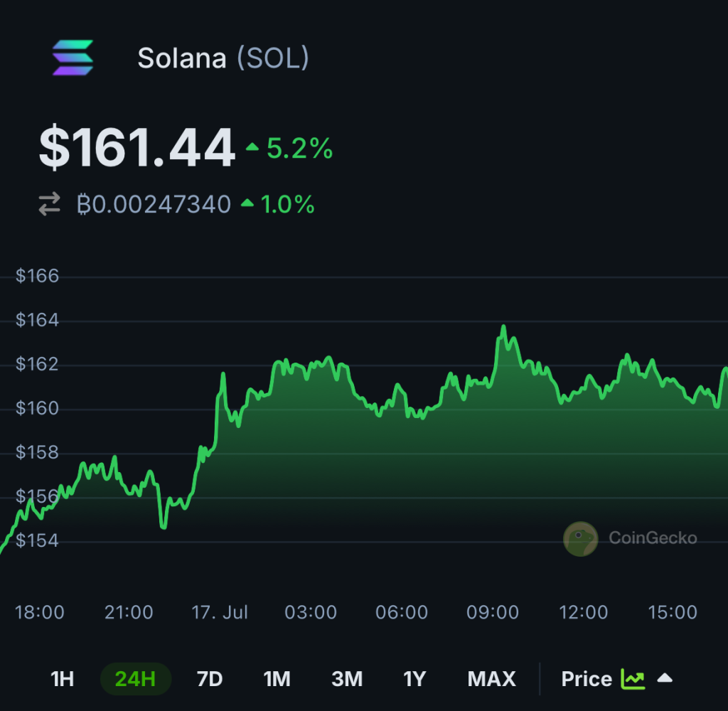728x711 pixels.
Task: Click the $161.44 price value
Action: click(x=137, y=148)
